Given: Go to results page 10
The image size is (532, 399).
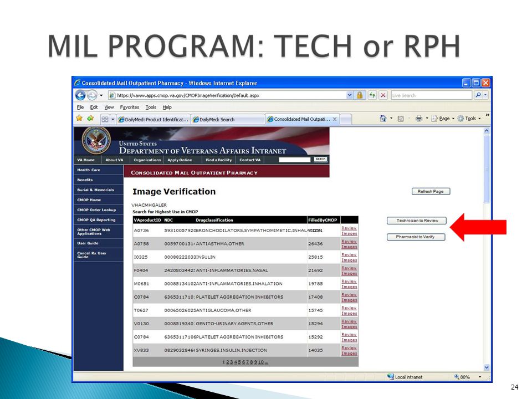Looking at the screenshot, I should pos(261,362).
